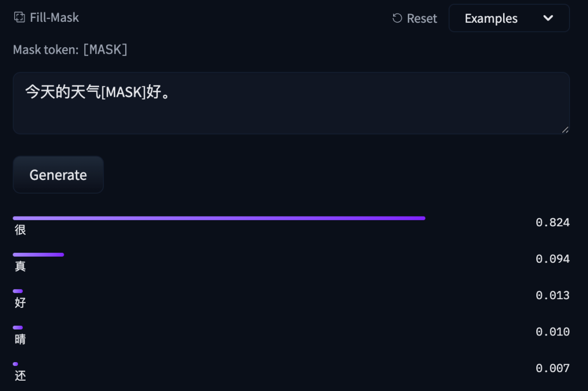Click the 0.824 score value

tap(552, 222)
